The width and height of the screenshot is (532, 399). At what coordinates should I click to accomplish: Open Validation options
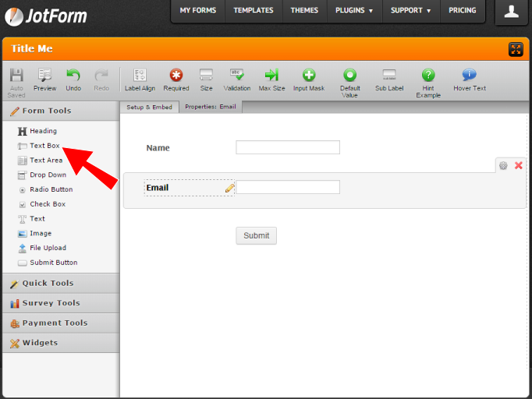click(237, 80)
